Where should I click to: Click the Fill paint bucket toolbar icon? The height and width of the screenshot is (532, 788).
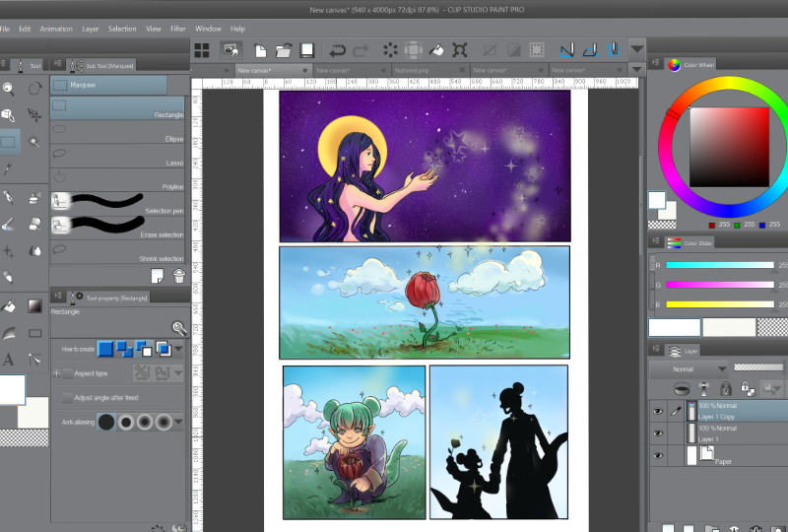(x=436, y=50)
